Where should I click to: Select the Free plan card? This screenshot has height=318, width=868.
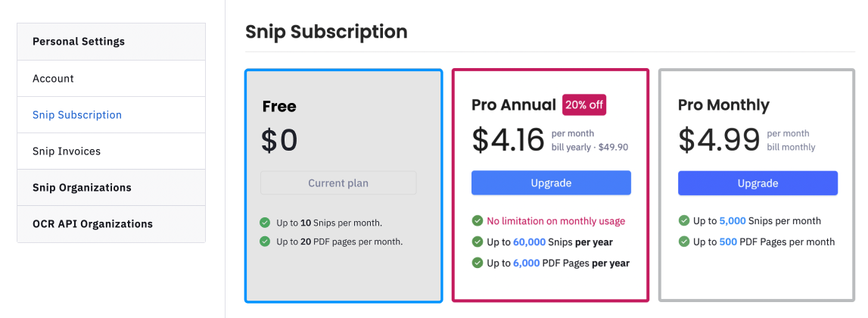point(344,185)
